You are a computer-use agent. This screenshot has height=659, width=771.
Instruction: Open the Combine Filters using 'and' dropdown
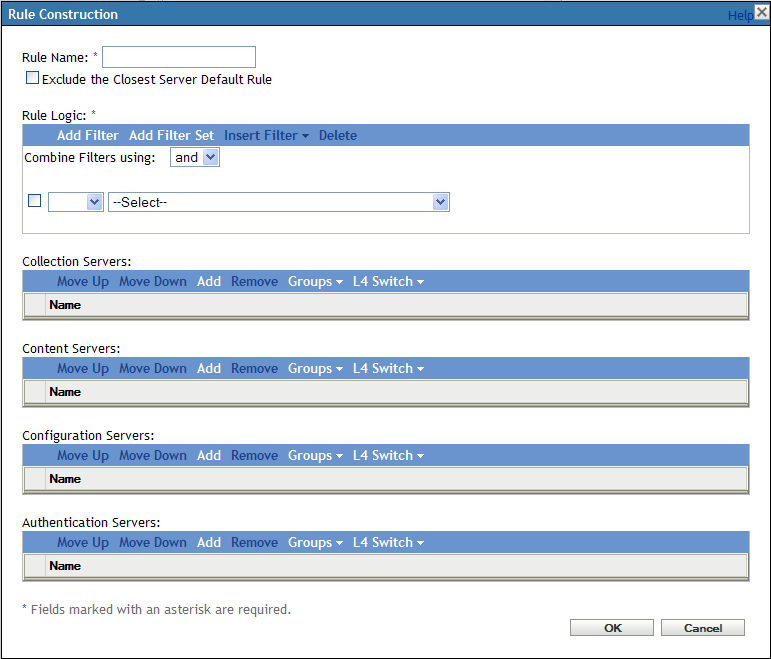(x=195, y=157)
